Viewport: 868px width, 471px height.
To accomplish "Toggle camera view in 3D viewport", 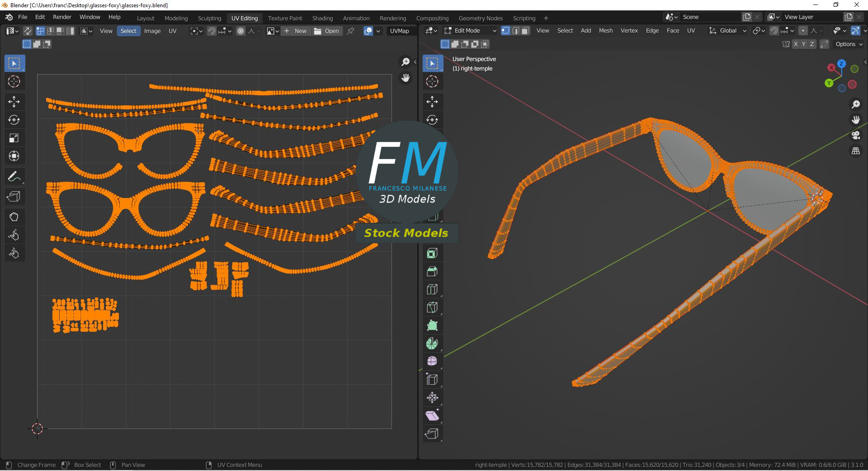I will coord(855,135).
